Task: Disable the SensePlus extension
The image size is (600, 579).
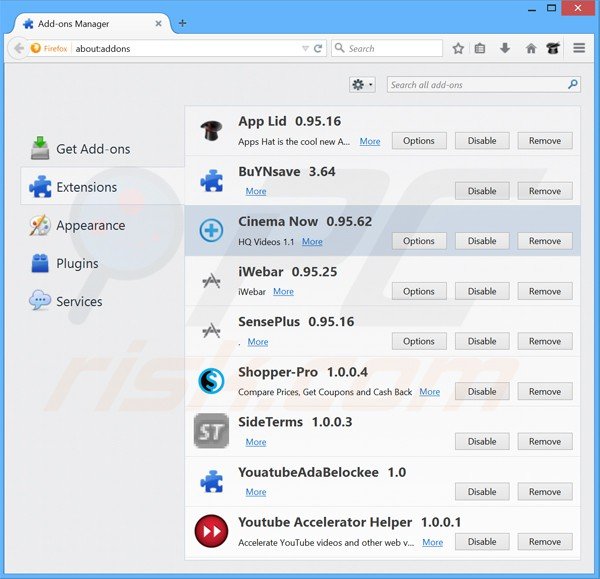Action: 482,341
